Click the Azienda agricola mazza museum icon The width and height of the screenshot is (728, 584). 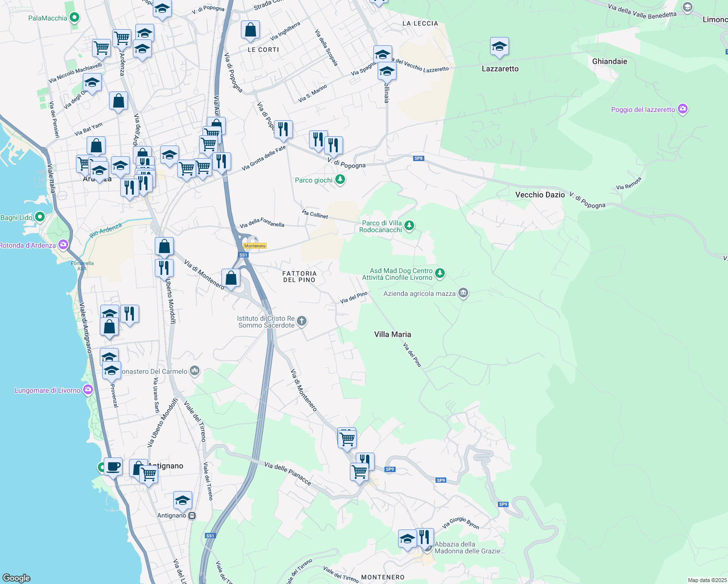pos(463,293)
